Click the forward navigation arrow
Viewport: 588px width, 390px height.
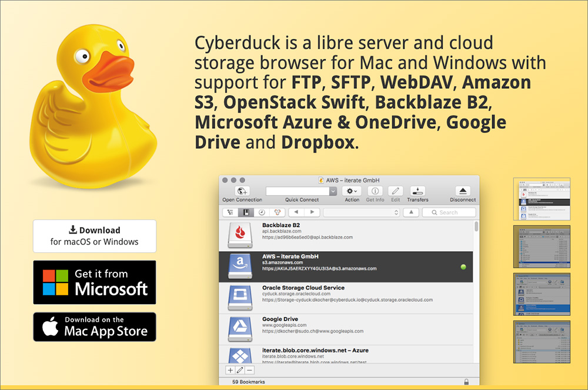(312, 212)
